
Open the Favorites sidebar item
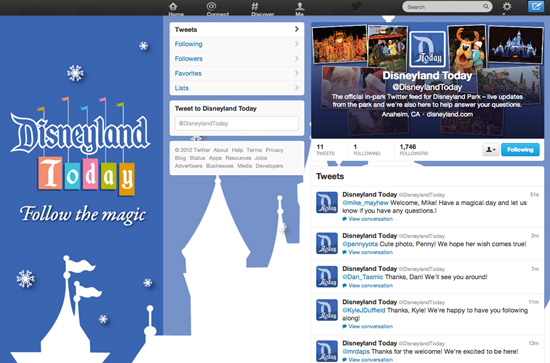pyautogui.click(x=237, y=73)
